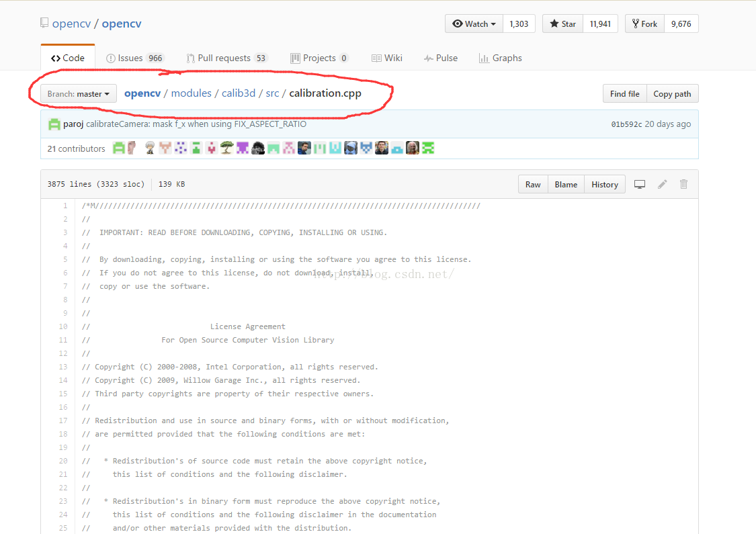The image size is (756, 534).
Task: Open the Watch dropdown button
Action: pyautogui.click(x=474, y=24)
